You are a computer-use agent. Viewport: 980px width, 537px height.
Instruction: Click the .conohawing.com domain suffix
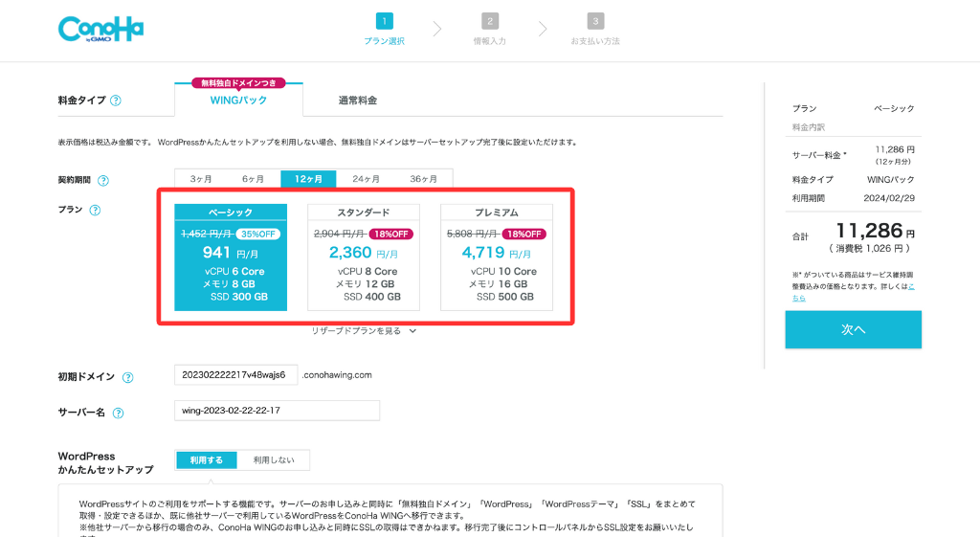tap(337, 375)
